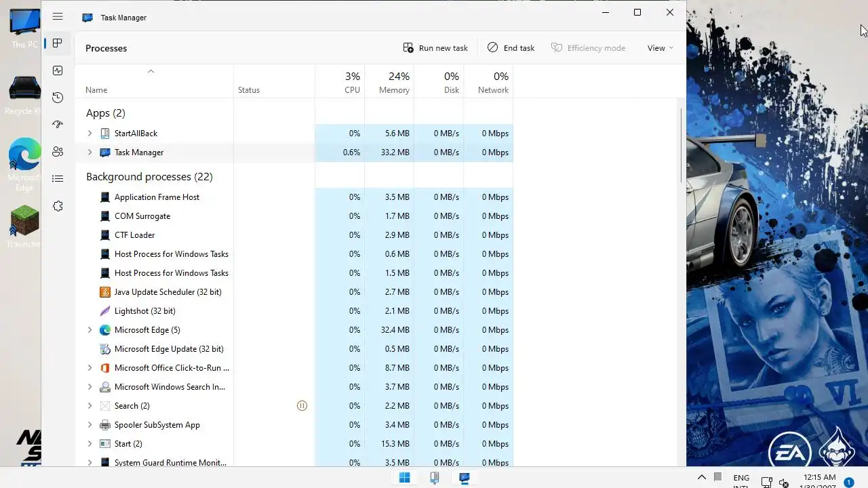Expand the StartAllBack process group
This screenshot has height=488, width=868.
90,134
